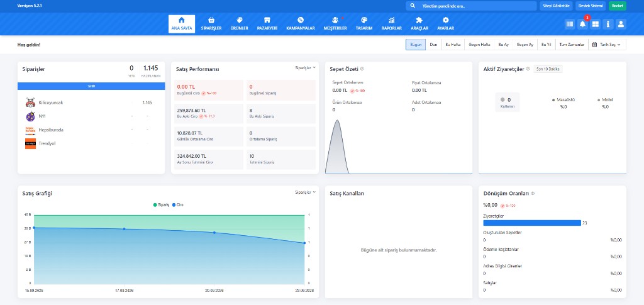Click the Hoş geldin! greeting text
The height and width of the screenshot is (305, 644).
click(29, 45)
